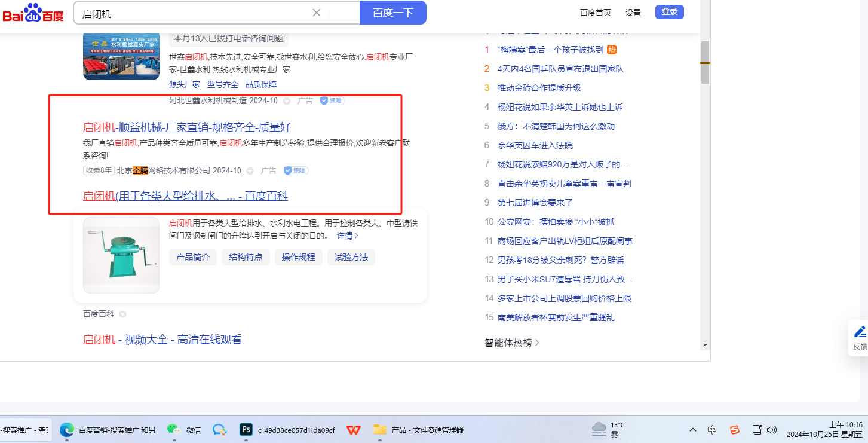Open the 反馈 feedback icon at right edge
This screenshot has height=443, width=868.
click(x=860, y=338)
